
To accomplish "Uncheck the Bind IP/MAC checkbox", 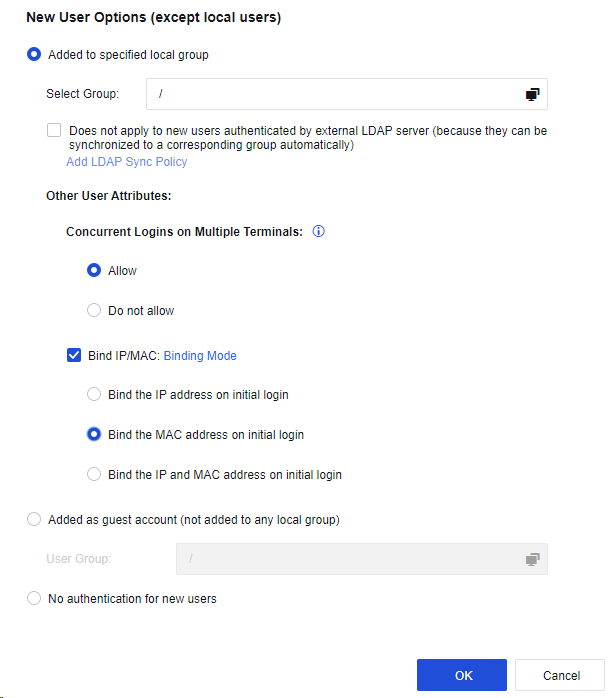I will click(74, 355).
